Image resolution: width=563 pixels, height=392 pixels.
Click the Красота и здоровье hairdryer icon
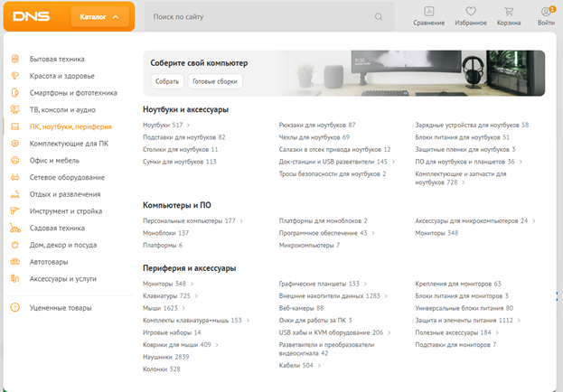(14, 76)
